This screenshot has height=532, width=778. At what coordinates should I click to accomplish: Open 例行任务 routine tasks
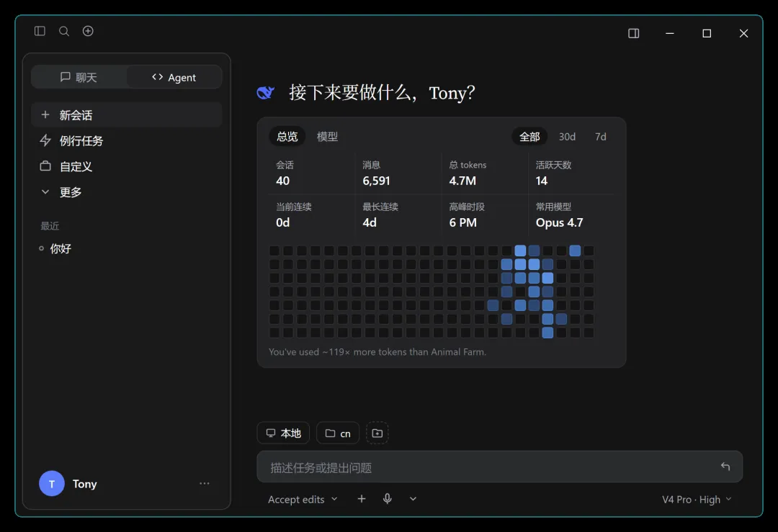pyautogui.click(x=127, y=141)
